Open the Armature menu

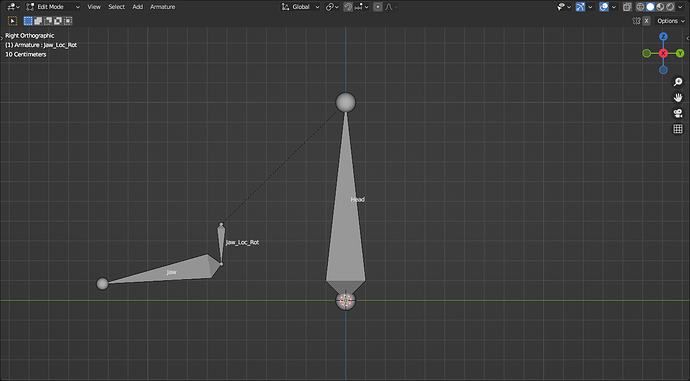pyautogui.click(x=162, y=7)
